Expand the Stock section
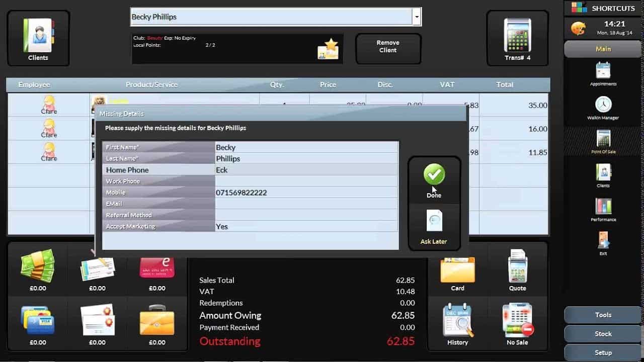Image resolution: width=644 pixels, height=362 pixels. point(602,333)
